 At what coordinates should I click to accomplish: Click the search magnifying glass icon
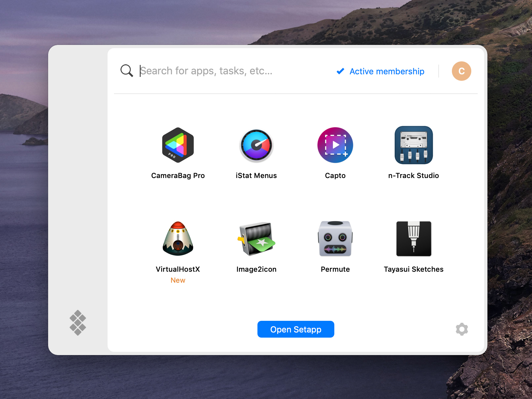click(x=127, y=71)
